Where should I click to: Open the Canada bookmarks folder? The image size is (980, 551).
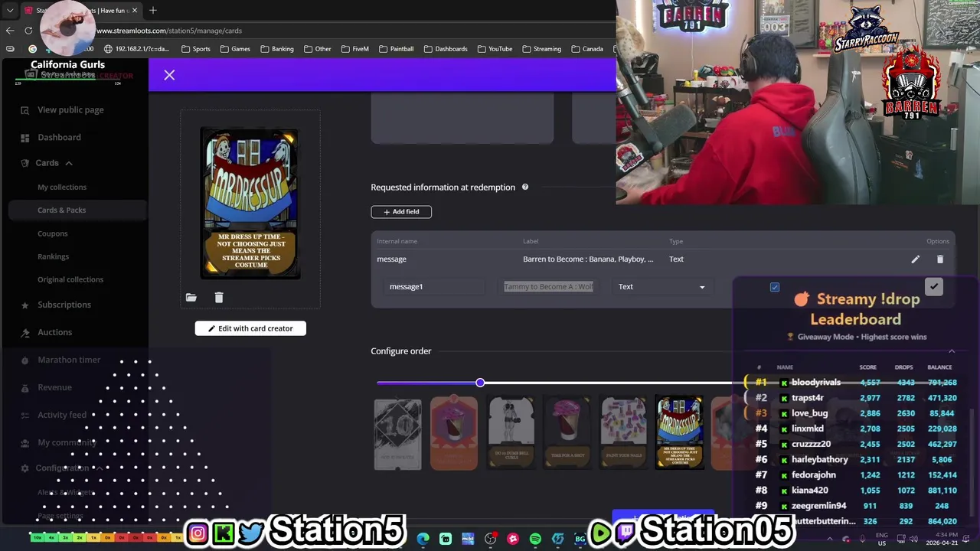587,49
